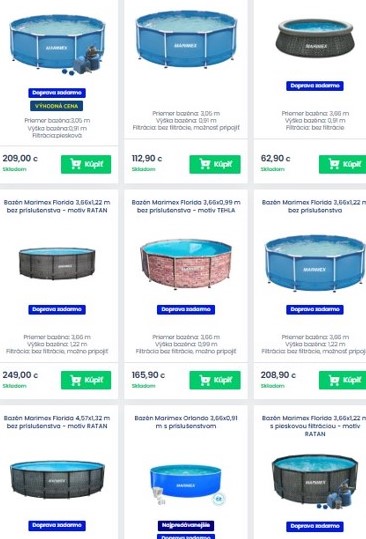Screen dimensions: 366x539
Task: Click the brick-pattern TEHLA pool image
Action: pos(186,264)
